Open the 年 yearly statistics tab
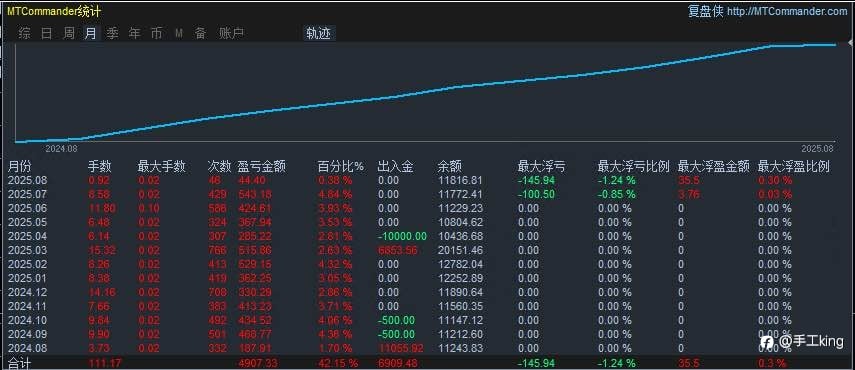The image size is (855, 370). [135, 34]
